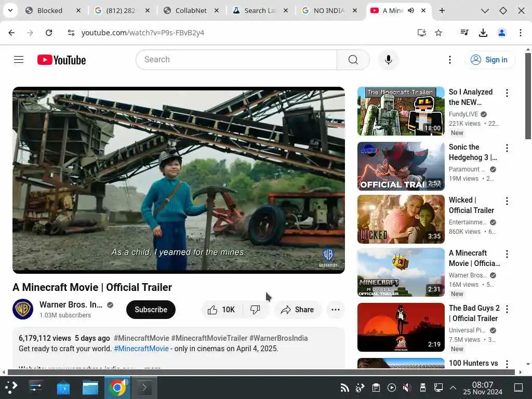Go back in browser history
The height and width of the screenshot is (399, 532).
point(11,33)
